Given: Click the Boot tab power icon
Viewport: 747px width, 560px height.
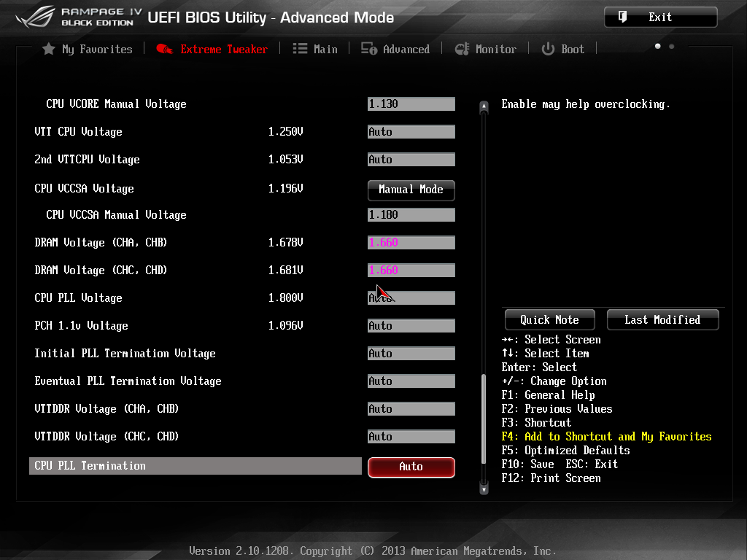Looking at the screenshot, I should click(548, 49).
